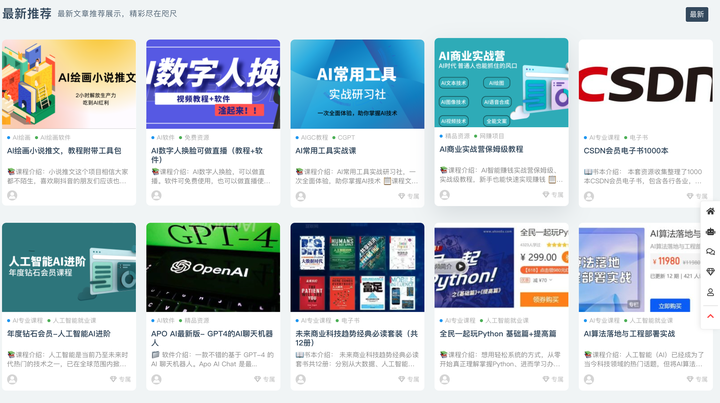
Task: Click diamond VIP icon in floating sidebar
Action: click(x=710, y=272)
